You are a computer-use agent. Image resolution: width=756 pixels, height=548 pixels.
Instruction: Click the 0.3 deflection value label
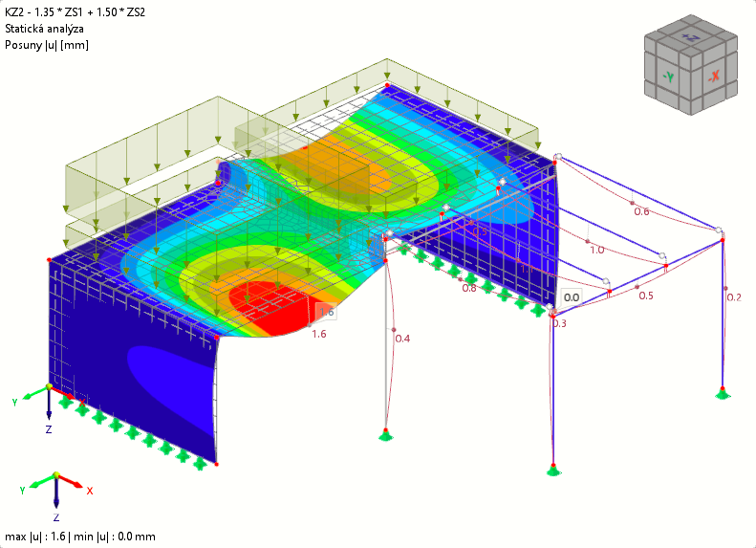559,323
